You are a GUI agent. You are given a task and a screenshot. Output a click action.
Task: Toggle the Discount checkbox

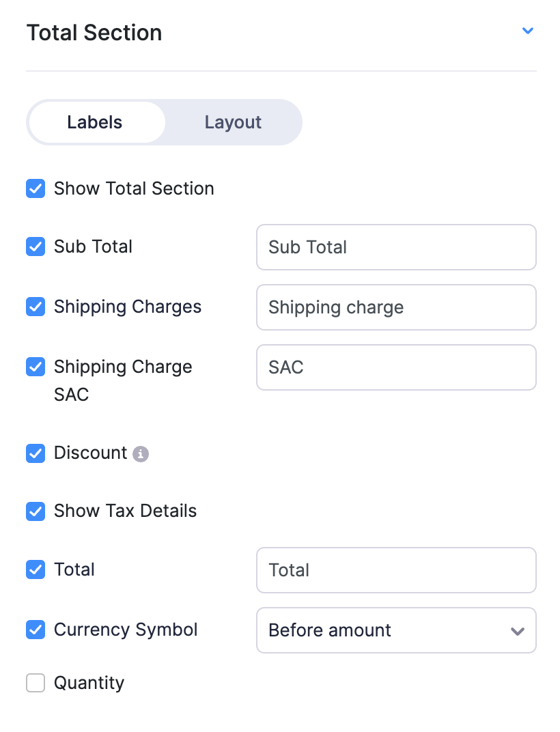36,453
